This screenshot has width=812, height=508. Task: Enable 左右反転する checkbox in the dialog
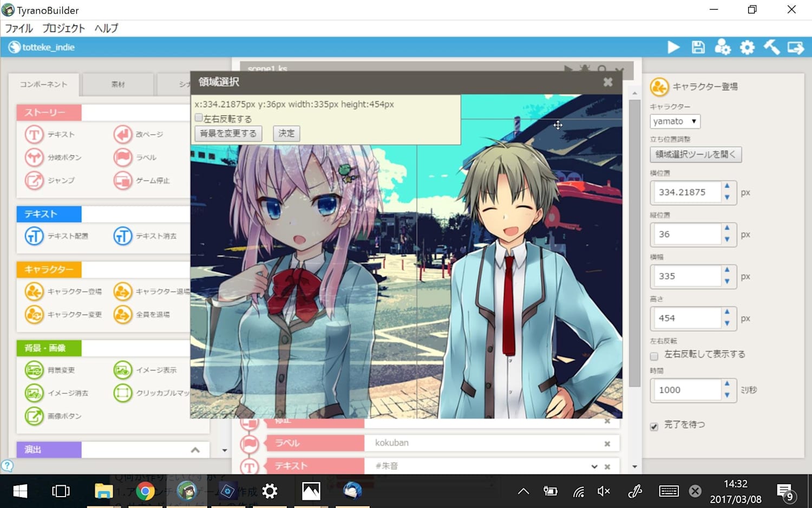(199, 118)
